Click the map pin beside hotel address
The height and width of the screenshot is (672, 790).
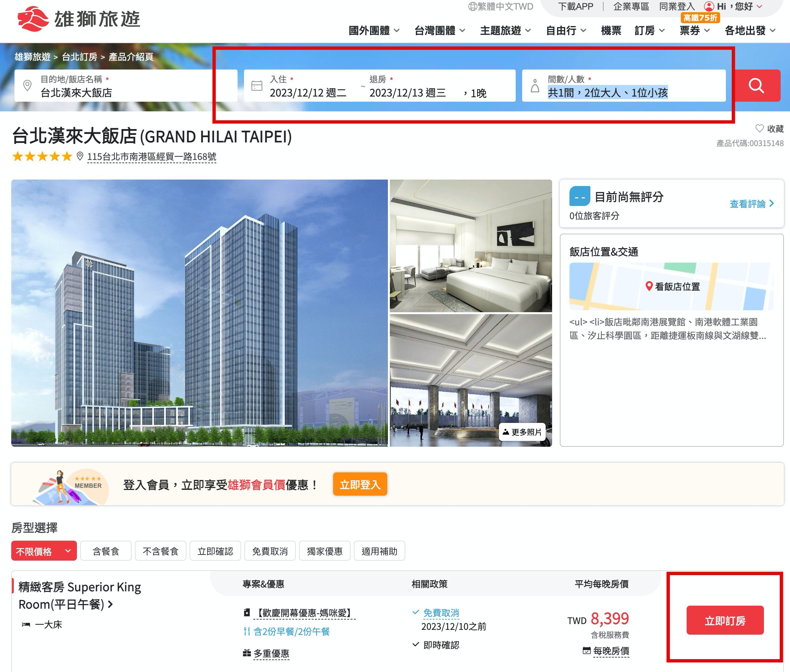point(80,156)
